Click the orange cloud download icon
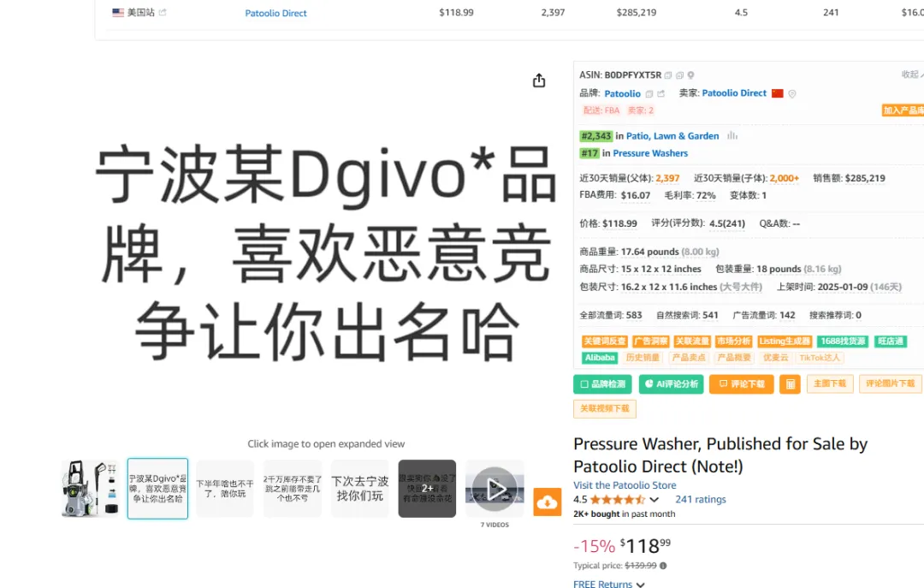924x588 pixels. pos(548,502)
